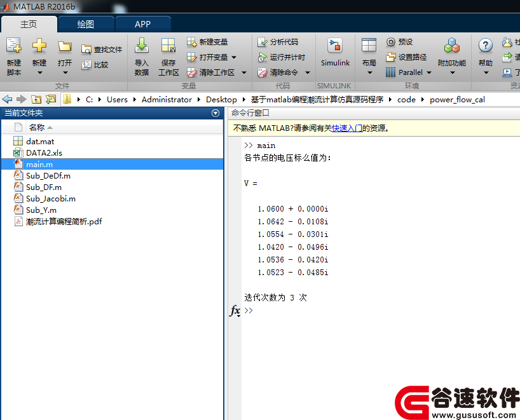Click the Current Folder (当前文件夹) panel title
The width and height of the screenshot is (520, 420).
[24, 113]
